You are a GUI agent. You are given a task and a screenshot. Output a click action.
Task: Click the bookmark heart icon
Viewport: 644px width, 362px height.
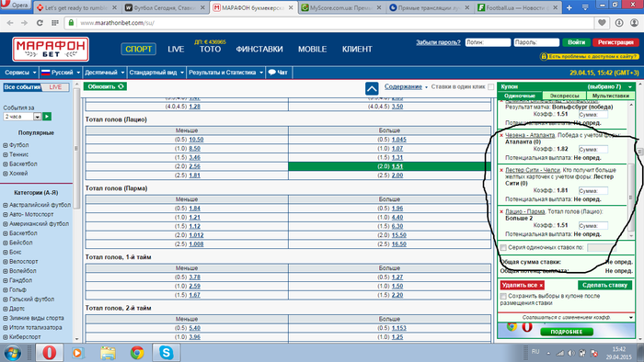pos(602,23)
